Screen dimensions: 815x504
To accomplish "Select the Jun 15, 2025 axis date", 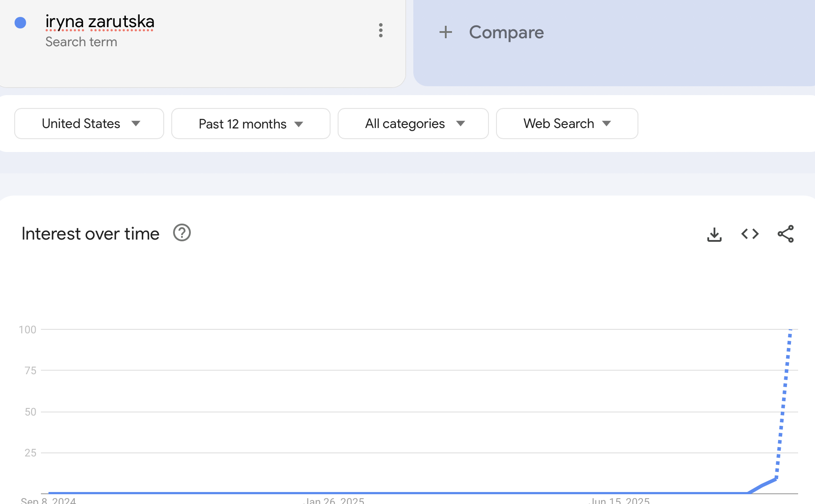I will pyautogui.click(x=620, y=500).
